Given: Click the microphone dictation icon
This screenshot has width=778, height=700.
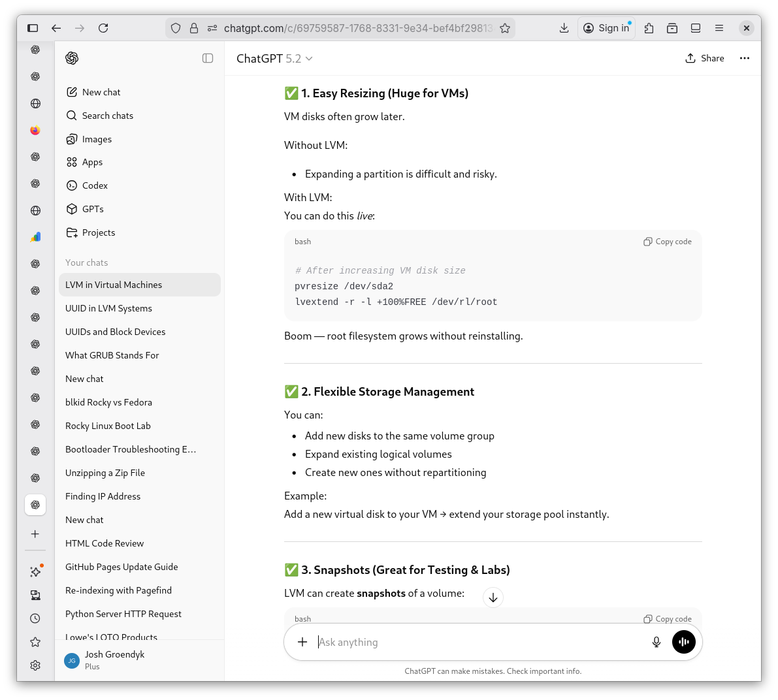Looking at the screenshot, I should pyautogui.click(x=656, y=642).
